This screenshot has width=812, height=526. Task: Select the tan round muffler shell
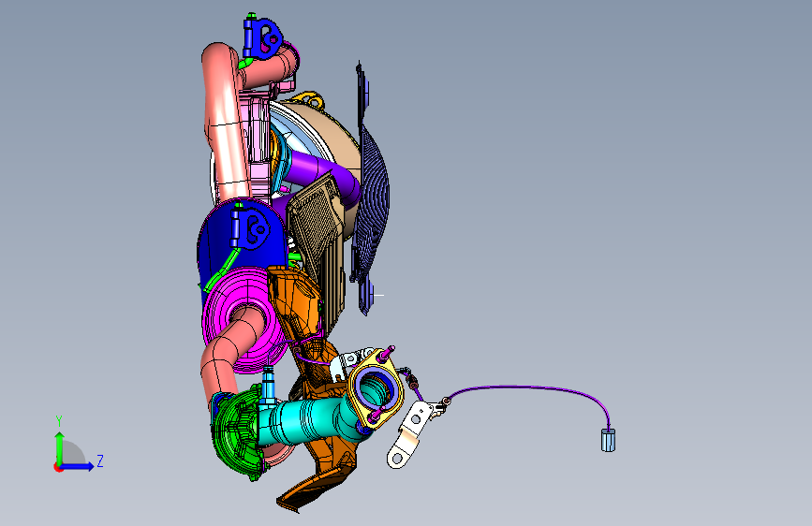[336, 139]
